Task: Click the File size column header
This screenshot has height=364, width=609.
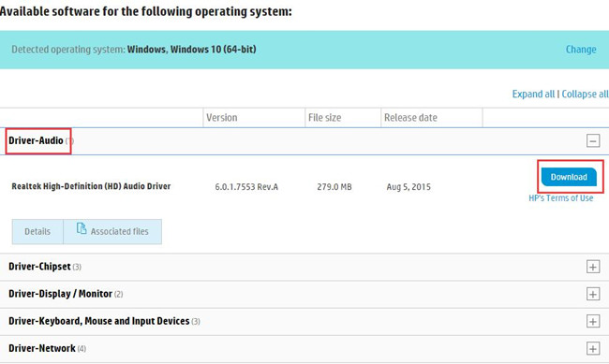Action: click(325, 118)
